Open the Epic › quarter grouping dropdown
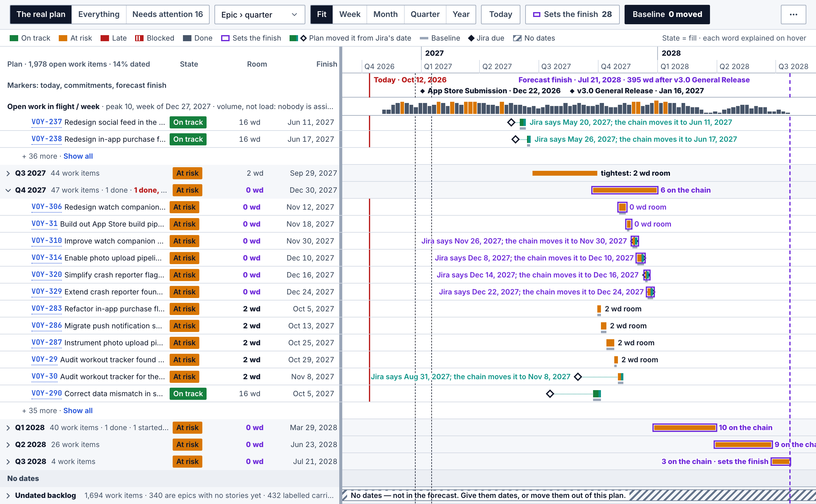The image size is (816, 504). tap(260, 14)
